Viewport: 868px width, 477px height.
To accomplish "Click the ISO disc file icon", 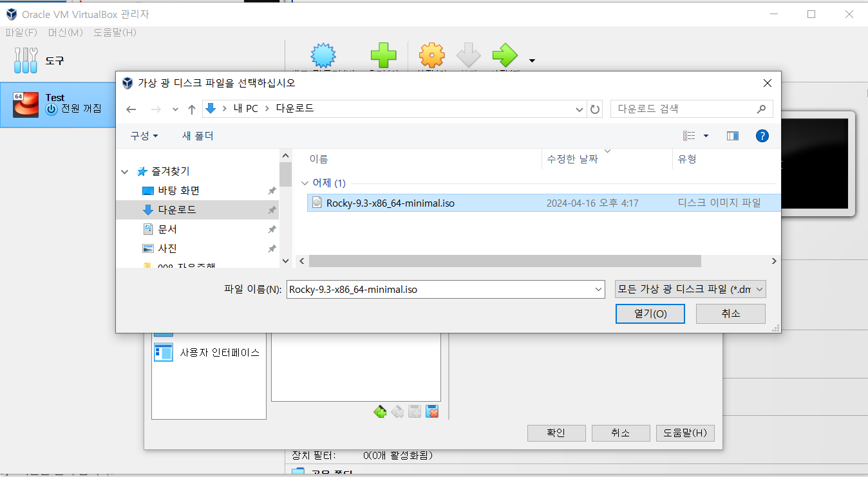I will 316,203.
